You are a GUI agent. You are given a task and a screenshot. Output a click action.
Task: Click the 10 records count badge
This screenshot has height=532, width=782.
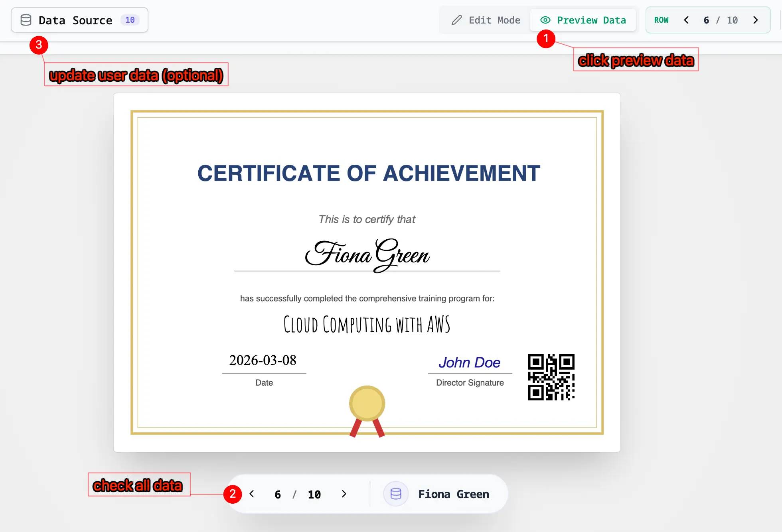(130, 20)
